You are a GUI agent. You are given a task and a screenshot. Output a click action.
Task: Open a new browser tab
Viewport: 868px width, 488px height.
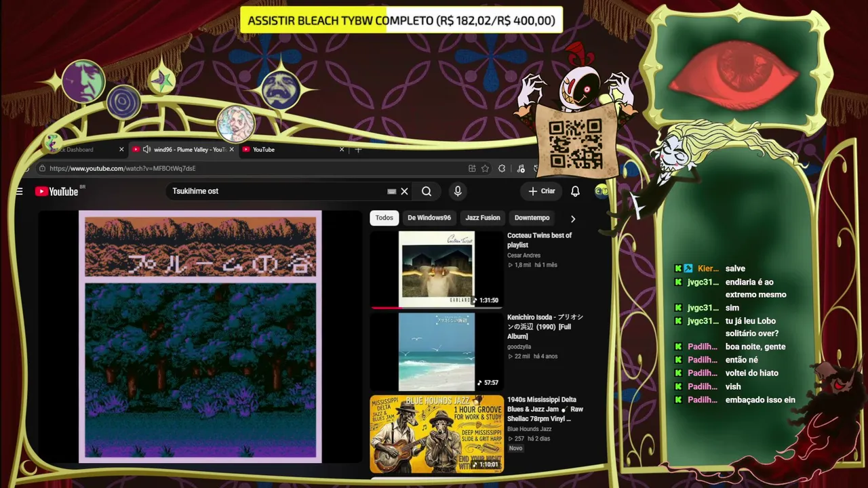[358, 149]
